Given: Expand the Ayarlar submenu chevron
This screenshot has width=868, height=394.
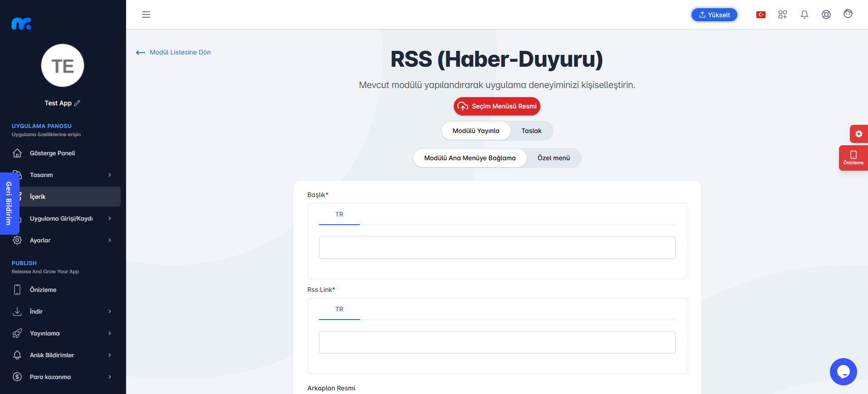Looking at the screenshot, I should (x=110, y=240).
